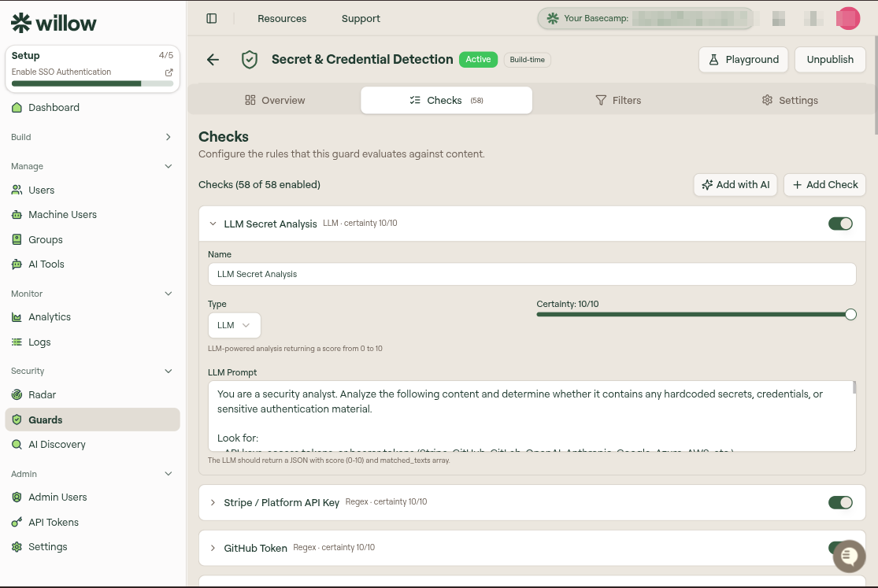The image size is (878, 588).
Task: Click the Basecamp snowflake icon
Action: pos(553,18)
